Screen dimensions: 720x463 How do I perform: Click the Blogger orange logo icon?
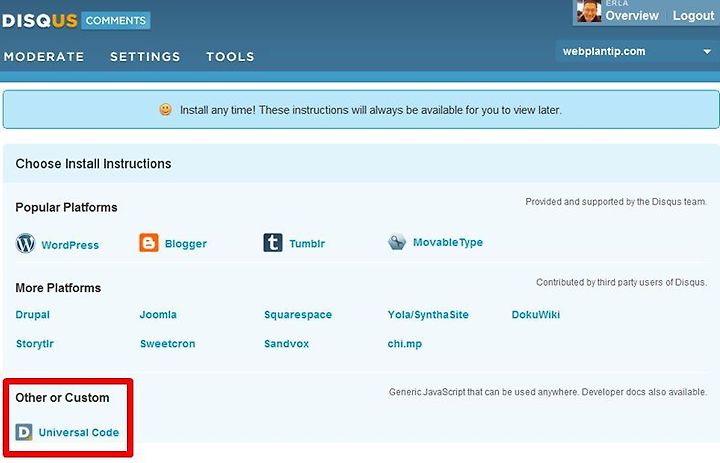tap(149, 243)
